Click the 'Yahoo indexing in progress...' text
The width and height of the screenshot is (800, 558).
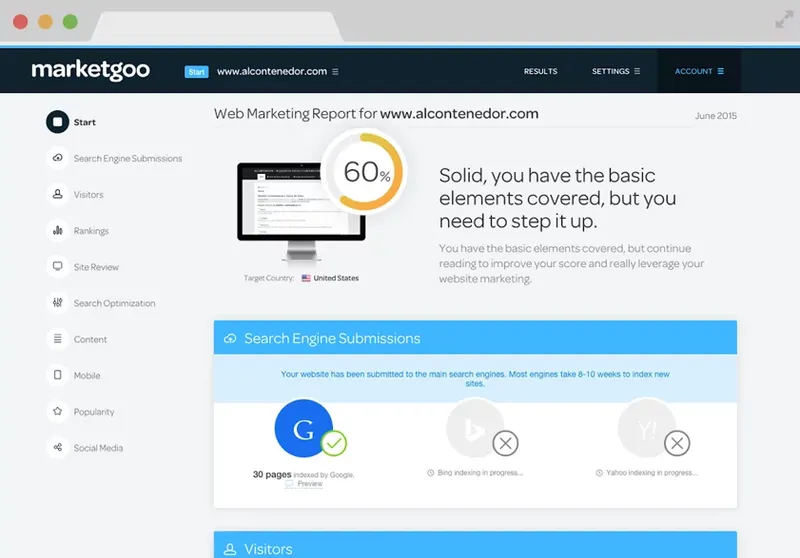[652, 473]
